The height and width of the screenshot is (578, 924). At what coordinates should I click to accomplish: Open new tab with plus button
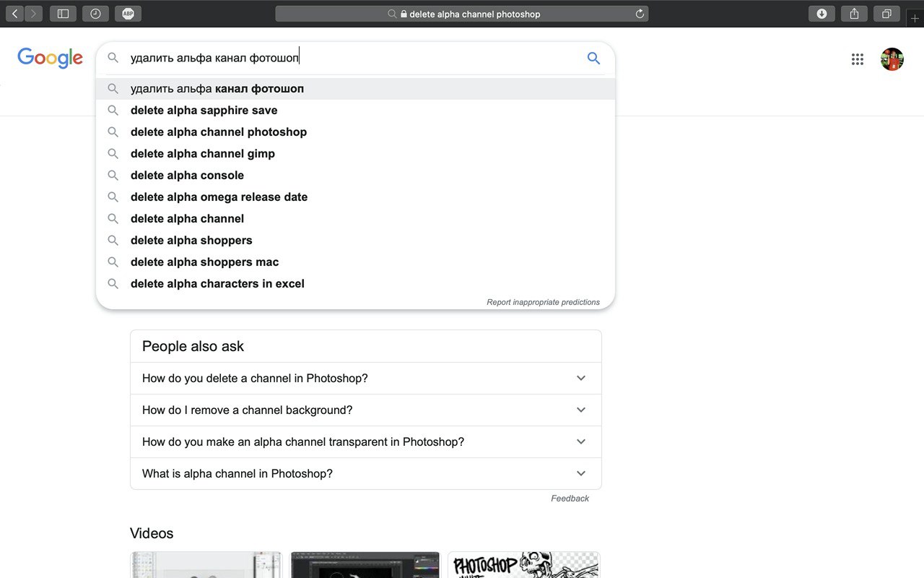pyautogui.click(x=915, y=18)
